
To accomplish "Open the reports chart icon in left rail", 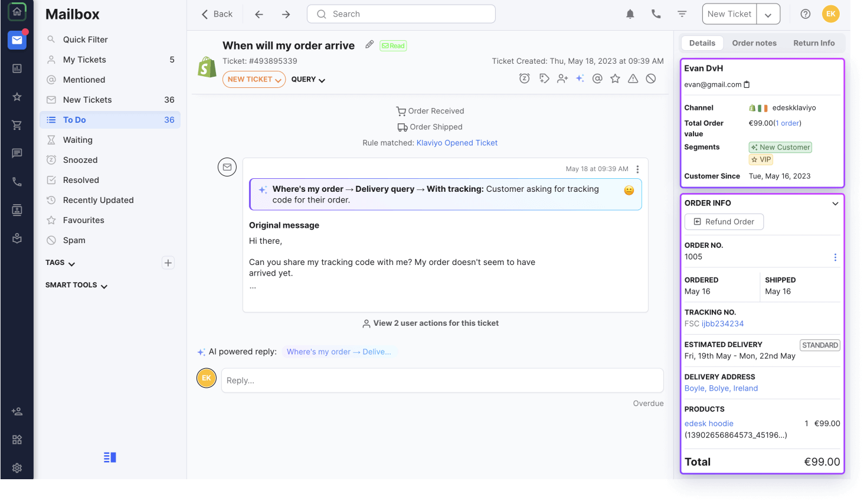I will click(17, 68).
